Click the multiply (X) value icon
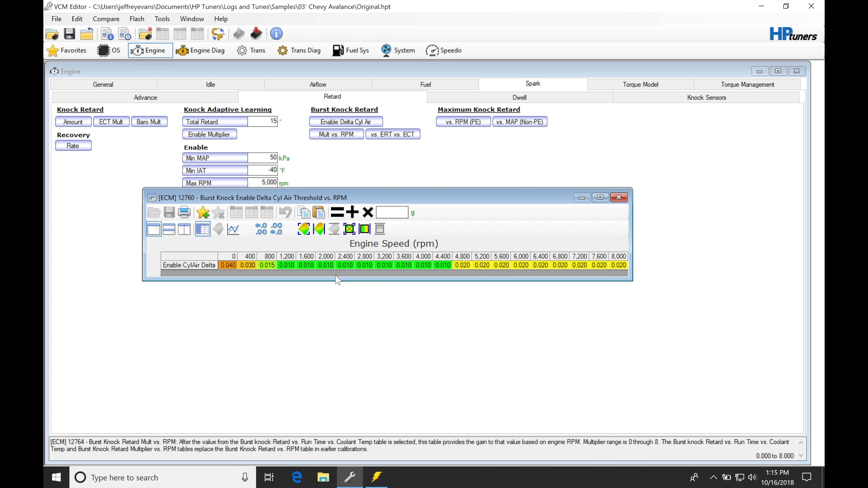This screenshot has width=868, height=488. [x=368, y=212]
